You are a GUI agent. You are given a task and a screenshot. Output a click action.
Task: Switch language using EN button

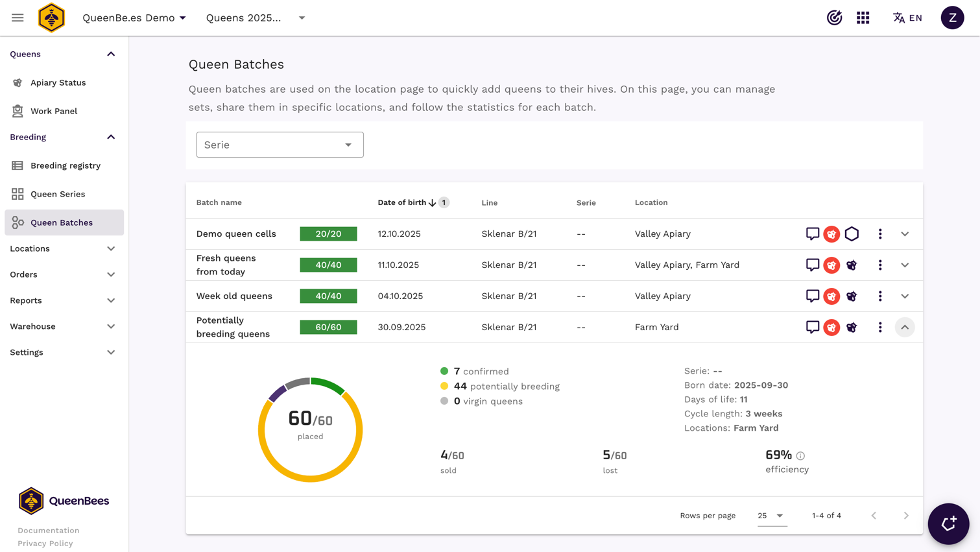coord(907,18)
